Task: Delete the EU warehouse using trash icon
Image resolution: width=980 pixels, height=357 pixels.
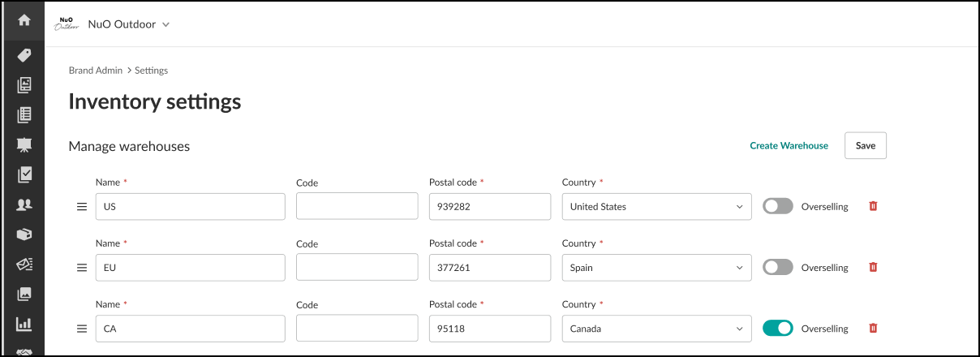Action: pos(873,267)
